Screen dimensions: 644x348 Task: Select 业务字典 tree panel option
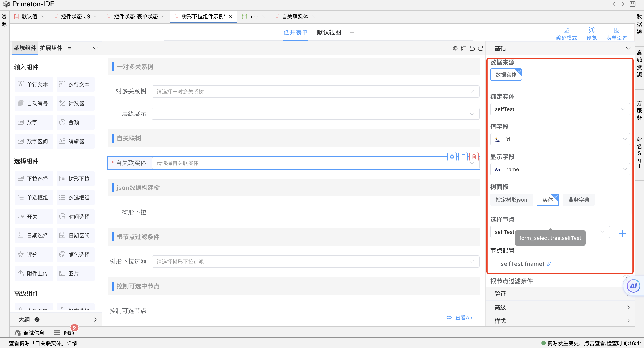point(578,200)
